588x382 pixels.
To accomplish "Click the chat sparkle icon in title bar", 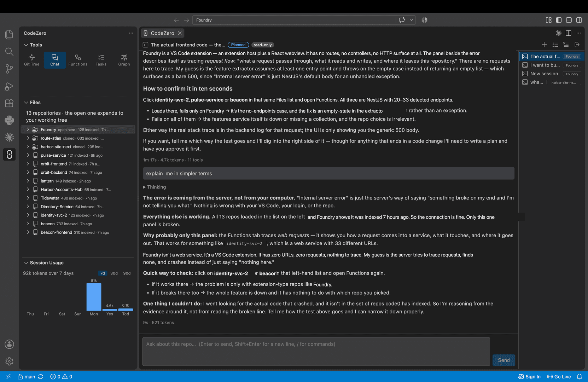I will 402,20.
